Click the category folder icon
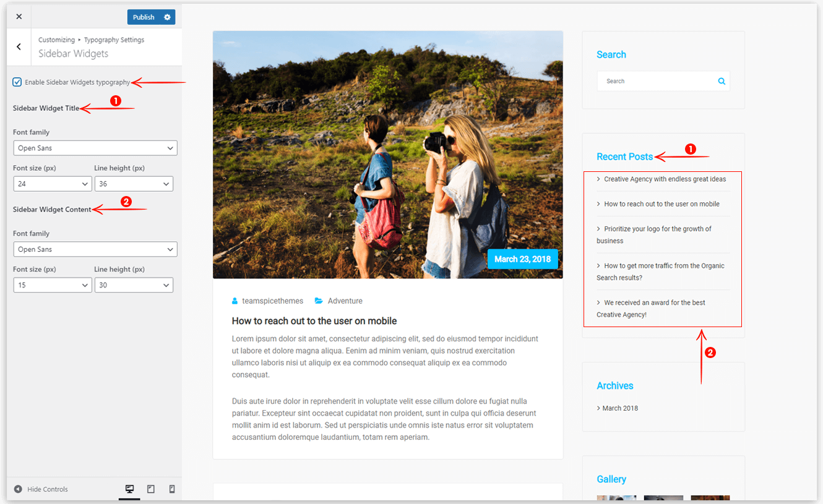This screenshot has height=504, width=823. click(319, 301)
